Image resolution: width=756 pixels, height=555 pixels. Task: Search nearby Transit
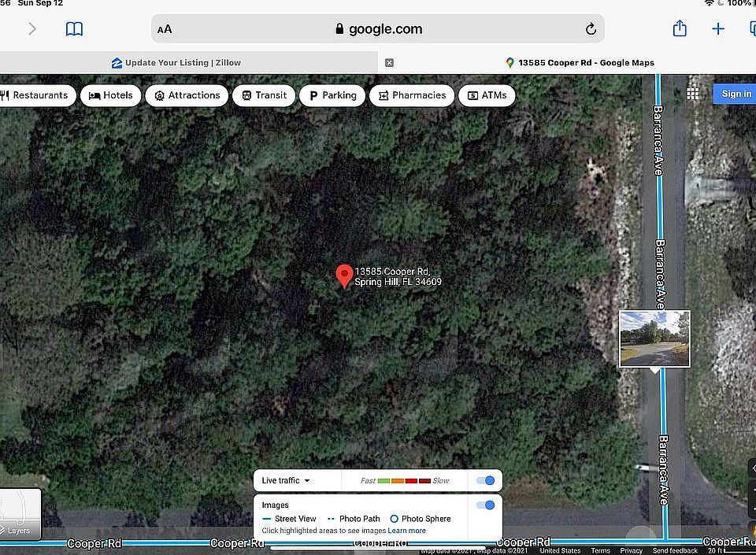tap(264, 95)
